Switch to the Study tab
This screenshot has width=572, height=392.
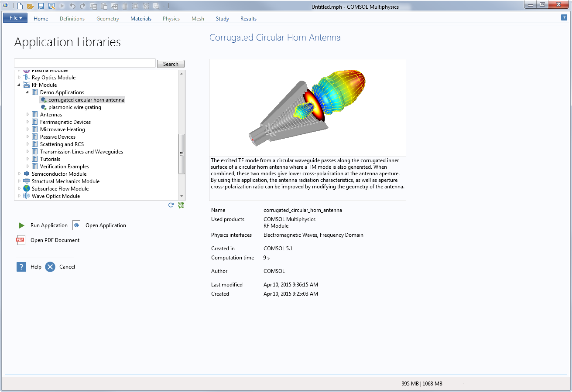click(x=223, y=18)
